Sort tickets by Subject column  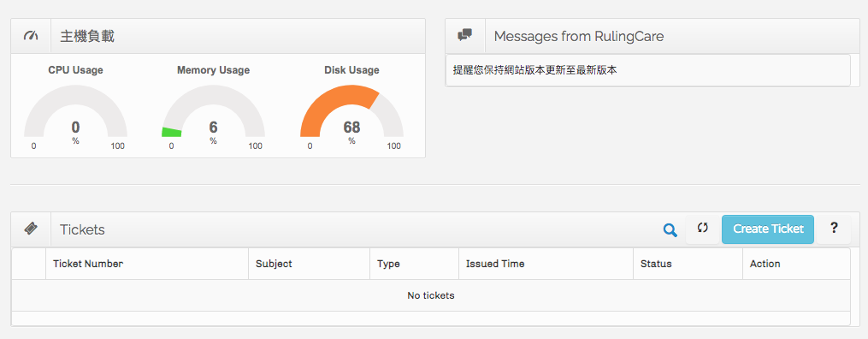(x=274, y=264)
